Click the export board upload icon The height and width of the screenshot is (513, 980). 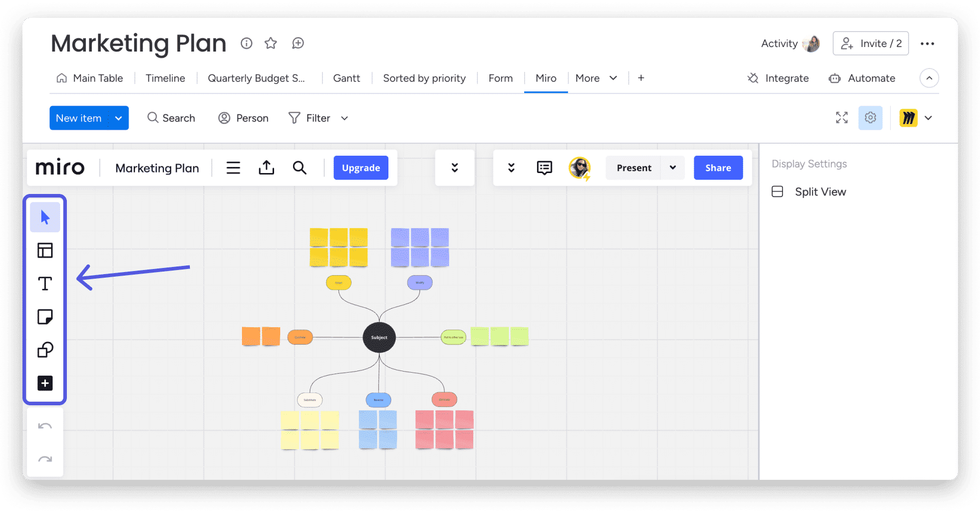266,168
